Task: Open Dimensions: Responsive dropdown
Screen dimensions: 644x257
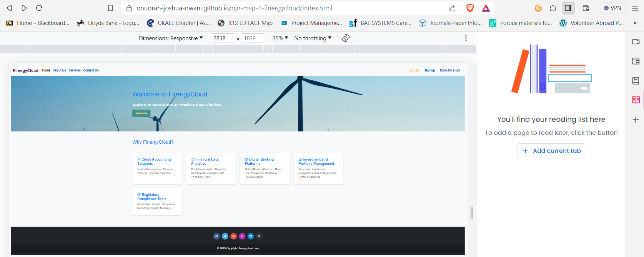Action: click(171, 38)
